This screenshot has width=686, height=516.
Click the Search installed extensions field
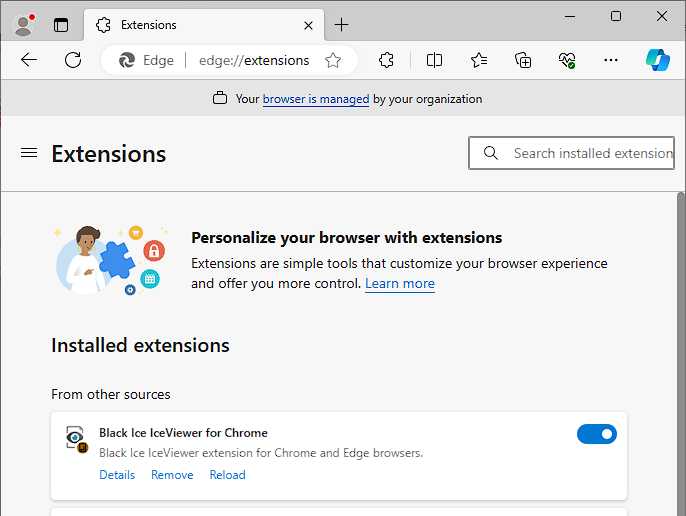click(x=571, y=153)
